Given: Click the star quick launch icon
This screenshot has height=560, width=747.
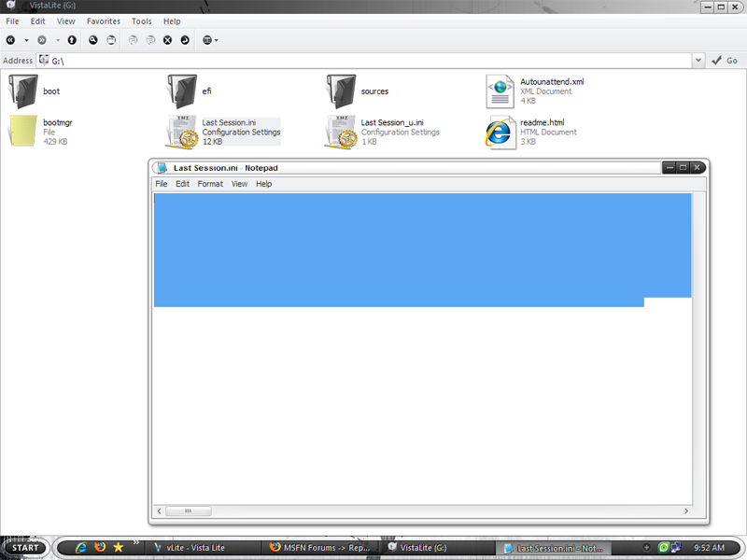Looking at the screenshot, I should (x=119, y=548).
